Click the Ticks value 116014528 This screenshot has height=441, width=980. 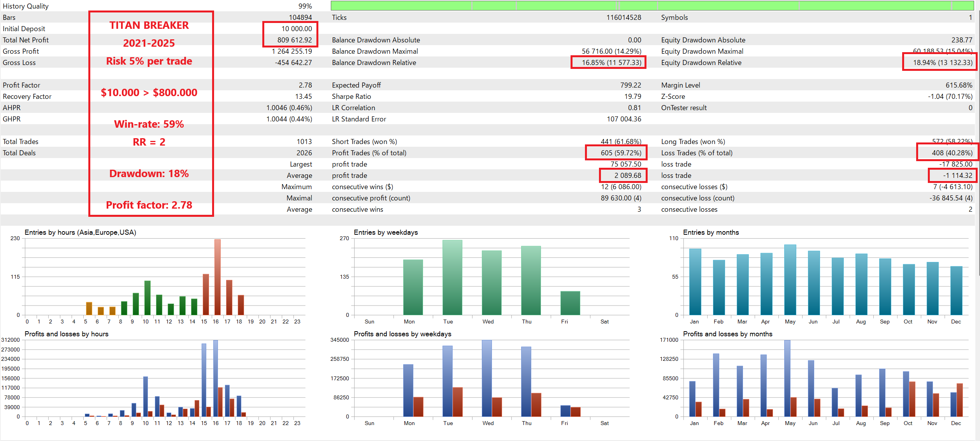[623, 18]
